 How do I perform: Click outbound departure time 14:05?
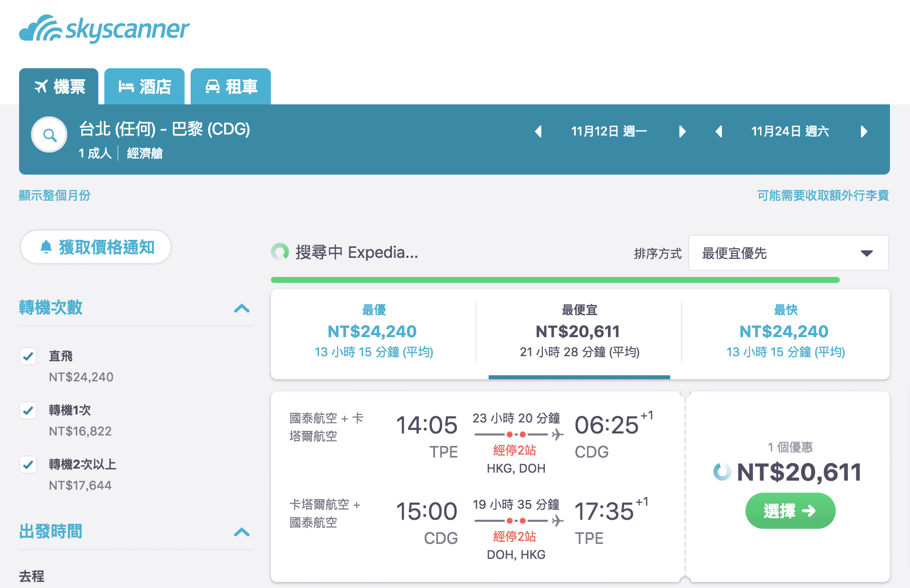pyautogui.click(x=427, y=425)
